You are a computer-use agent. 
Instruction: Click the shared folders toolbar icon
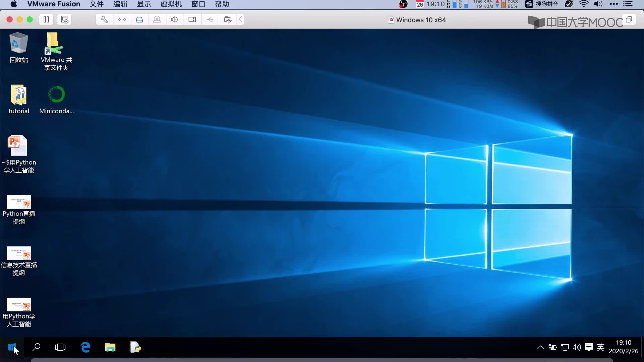tap(228, 19)
